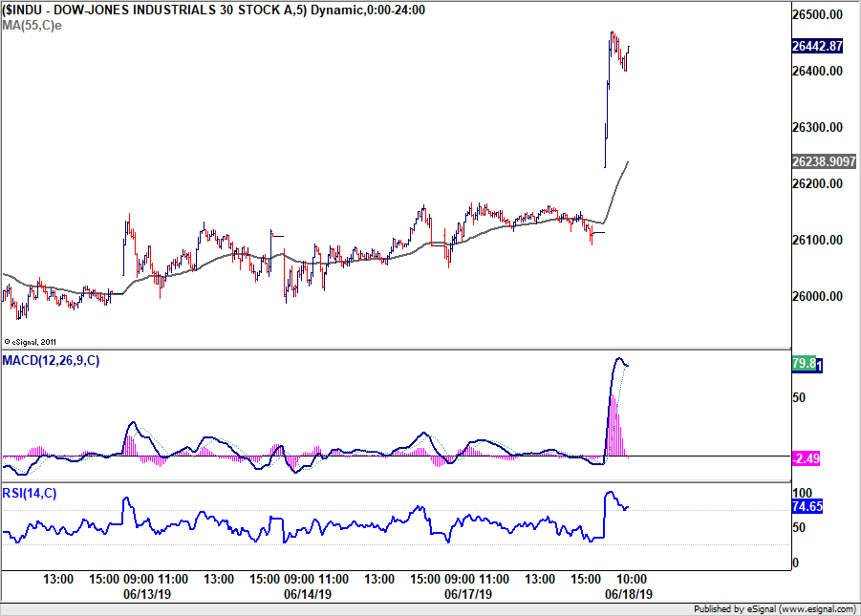The height and width of the screenshot is (616, 861).
Task: Click Published by eSignal (www.esignal.com) footer
Action: 775,609
